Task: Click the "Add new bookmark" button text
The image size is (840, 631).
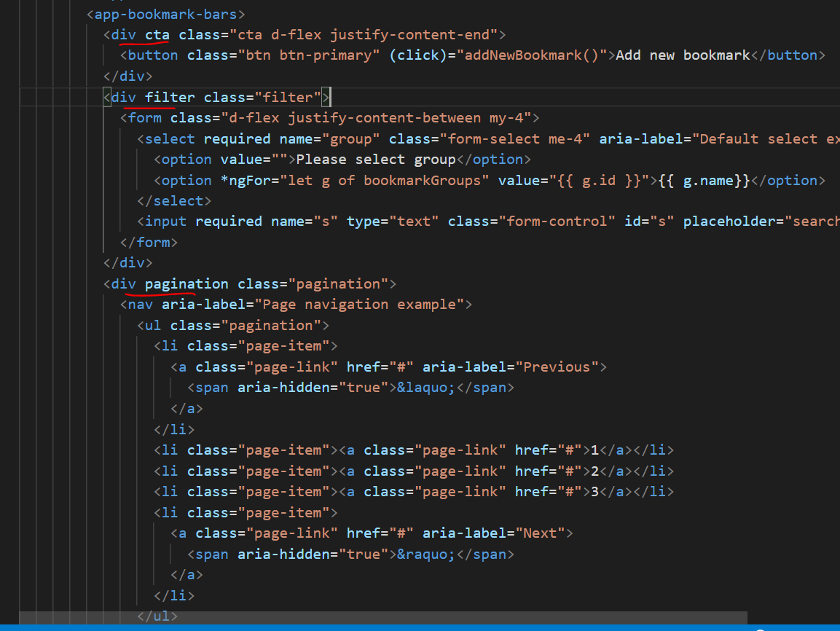Action: coord(683,55)
